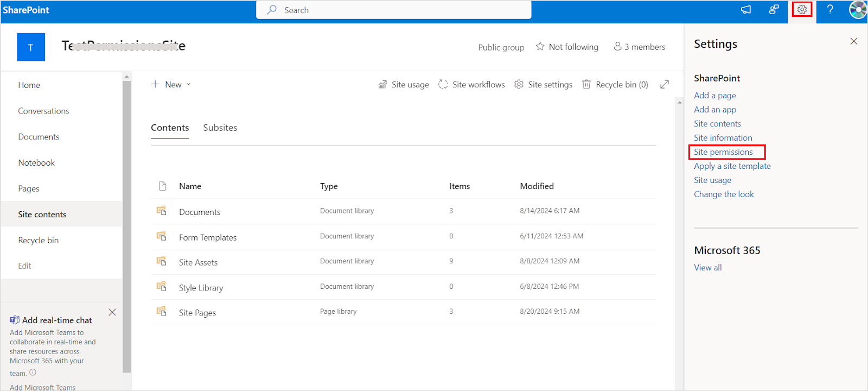Screen dimensions: 868x391
Task: Click the people network icon in header
Action: pos(774,10)
